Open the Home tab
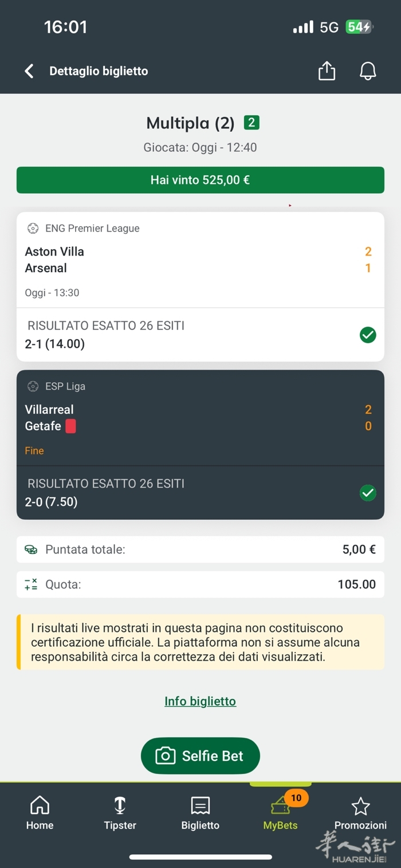 point(40,812)
